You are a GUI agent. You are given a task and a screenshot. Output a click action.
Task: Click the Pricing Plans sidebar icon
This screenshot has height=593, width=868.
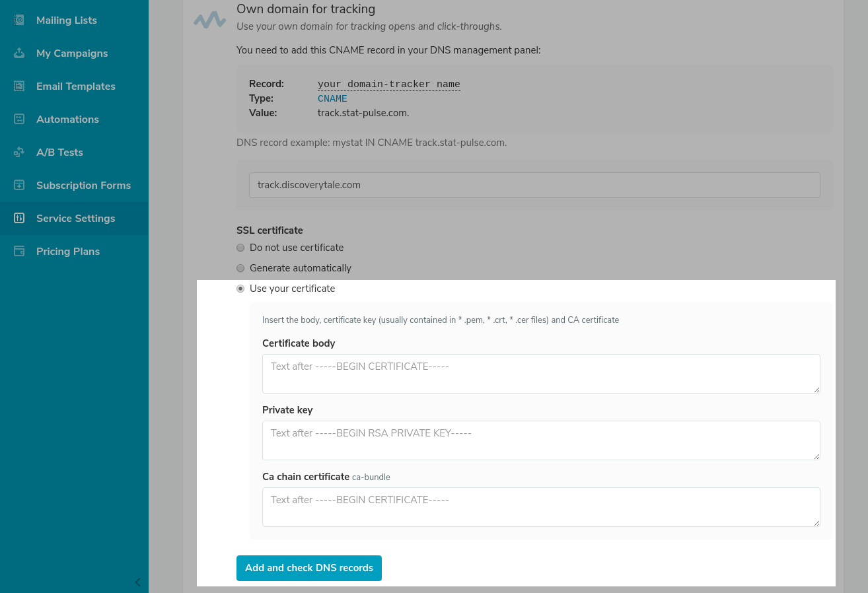tap(19, 251)
